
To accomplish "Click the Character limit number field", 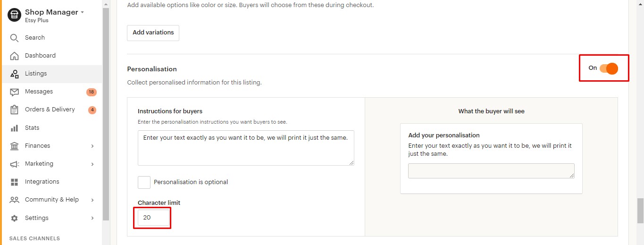I will coord(153,218).
